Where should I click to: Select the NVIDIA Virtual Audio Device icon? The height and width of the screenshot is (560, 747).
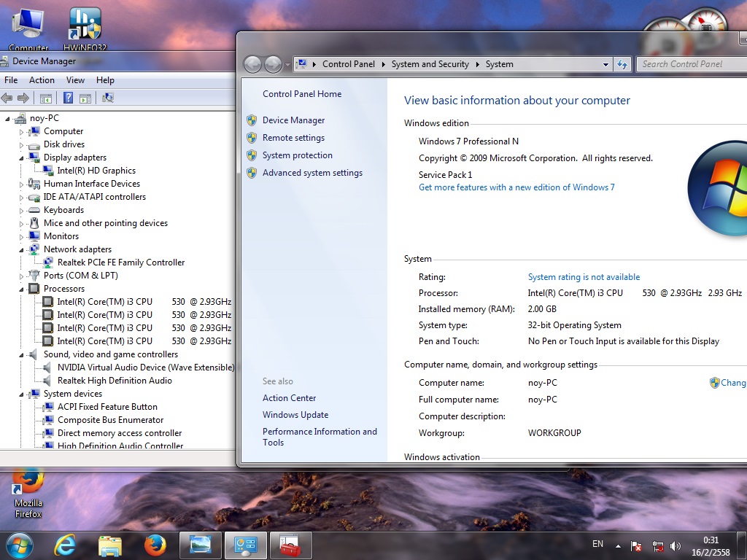[x=47, y=367]
